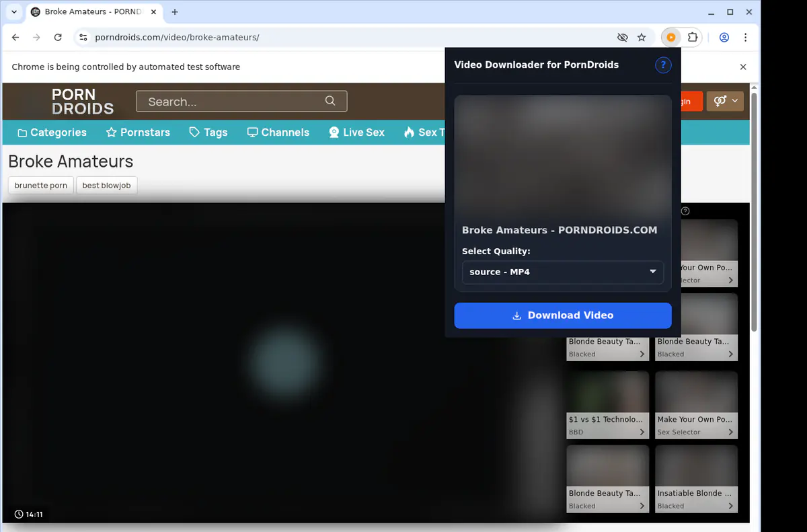Click the Download Video button
Image resolution: width=807 pixels, height=532 pixels.
(563, 315)
